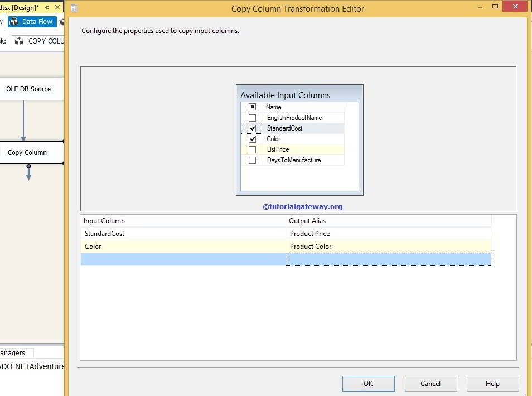Check the DaysToManufacture input column
Screen dimensions: 532x396
click(x=252, y=160)
